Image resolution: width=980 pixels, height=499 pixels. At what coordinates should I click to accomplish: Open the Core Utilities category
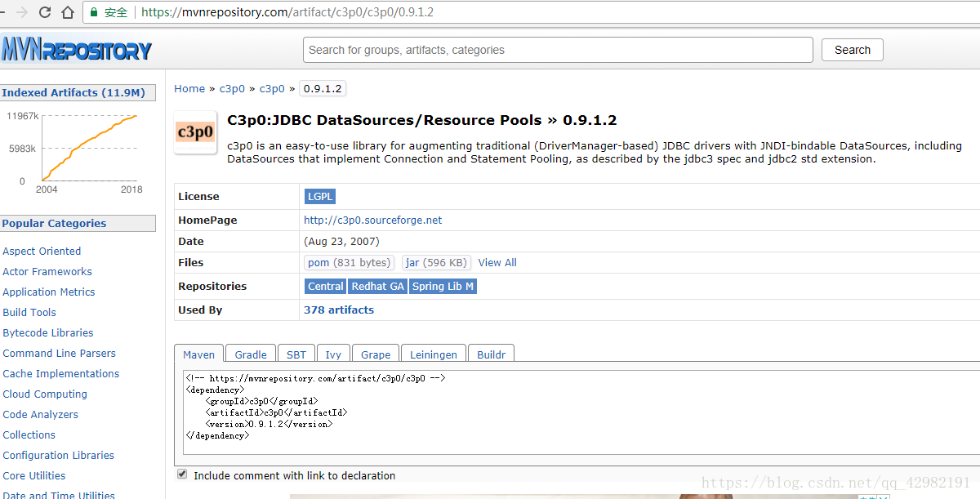click(x=34, y=475)
